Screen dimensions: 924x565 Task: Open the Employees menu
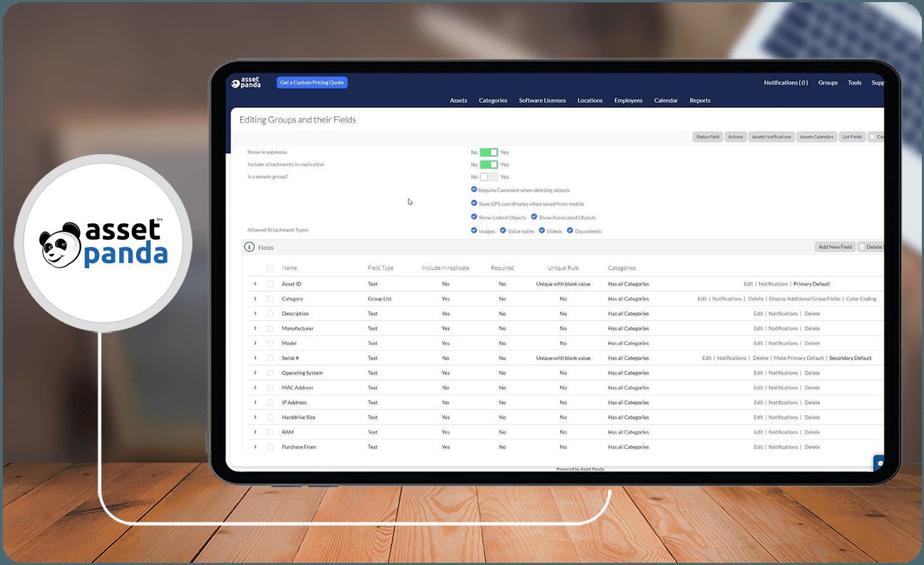(x=629, y=101)
